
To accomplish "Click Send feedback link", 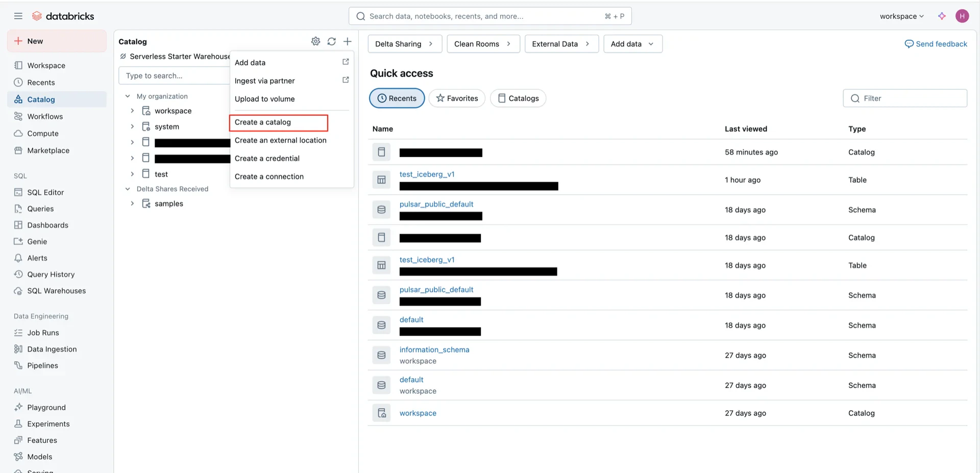I will (x=936, y=44).
